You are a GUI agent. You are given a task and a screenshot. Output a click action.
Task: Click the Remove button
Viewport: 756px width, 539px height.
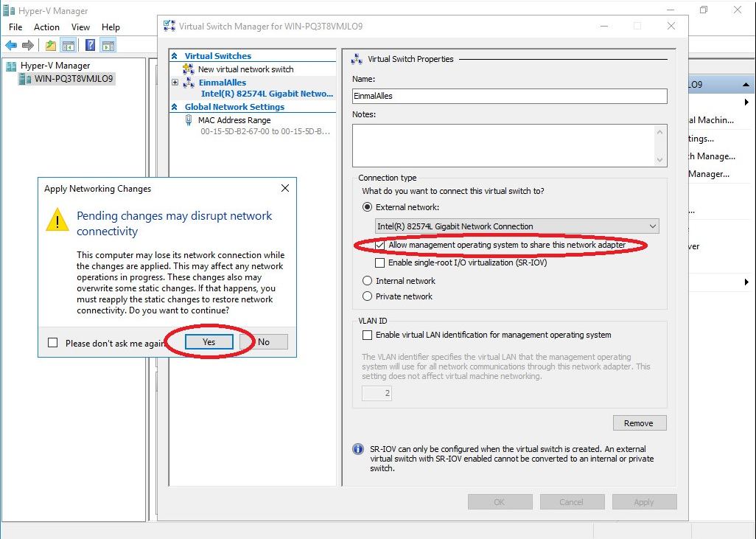click(x=640, y=423)
